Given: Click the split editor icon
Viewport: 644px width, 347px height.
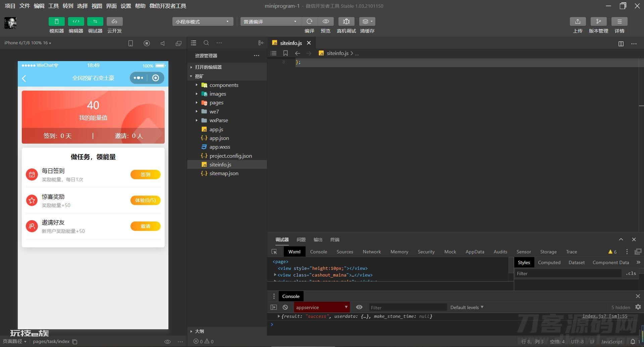Looking at the screenshot, I should point(621,44).
